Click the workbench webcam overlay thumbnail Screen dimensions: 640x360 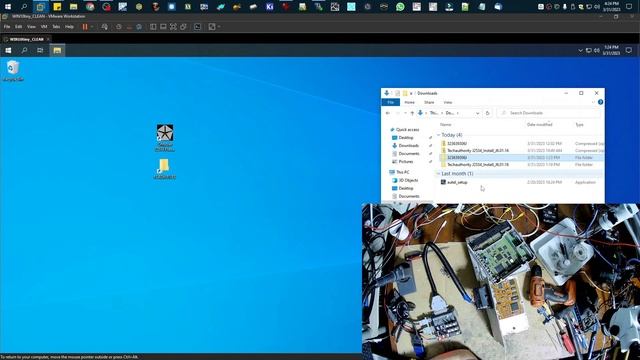[501, 281]
